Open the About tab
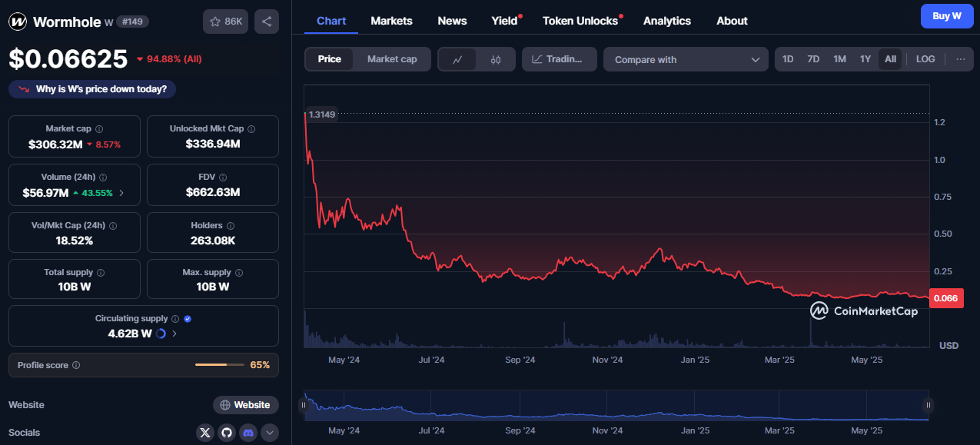Screen dimensions: 980x445 click(732, 21)
